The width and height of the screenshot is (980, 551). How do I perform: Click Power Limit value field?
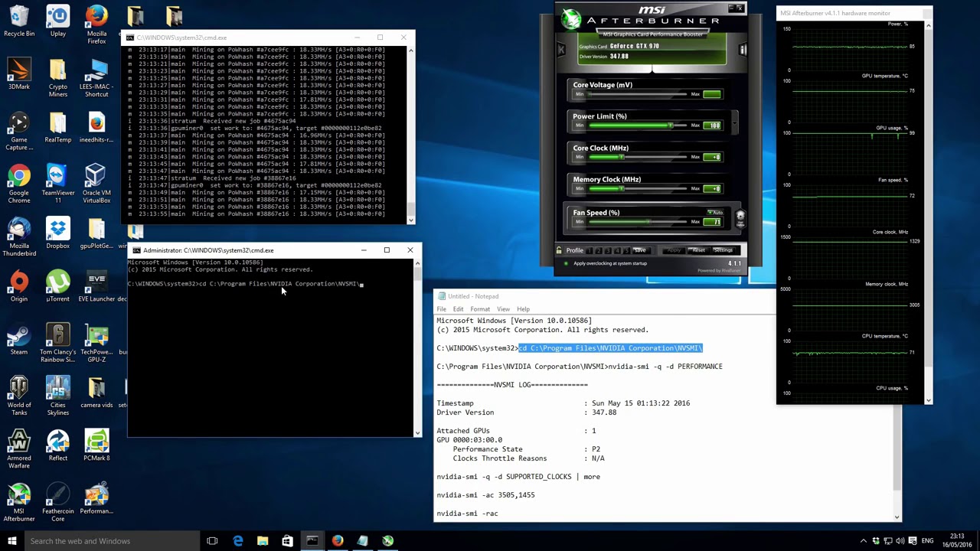point(712,126)
